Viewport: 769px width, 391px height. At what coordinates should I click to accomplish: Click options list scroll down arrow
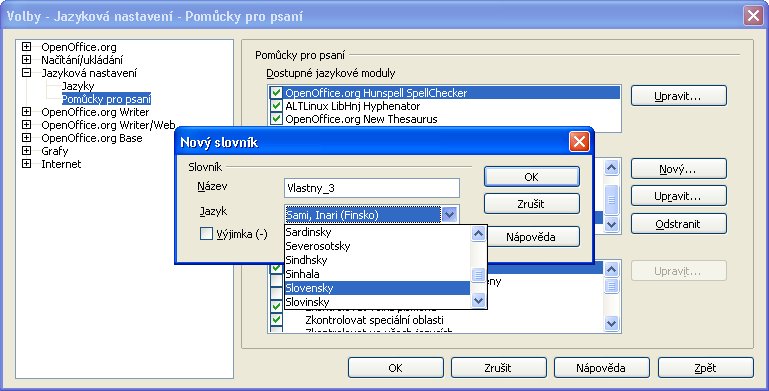tap(611, 324)
